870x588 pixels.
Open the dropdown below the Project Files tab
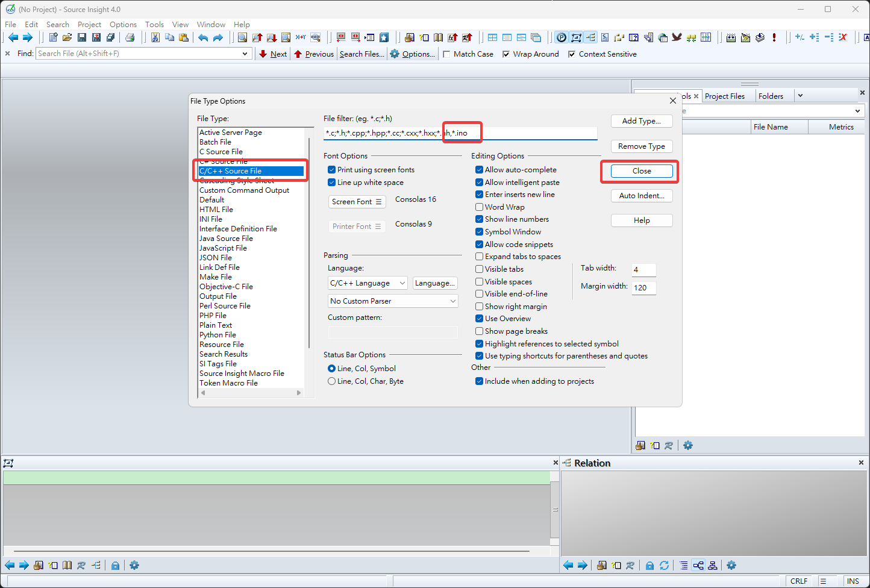[x=857, y=111]
